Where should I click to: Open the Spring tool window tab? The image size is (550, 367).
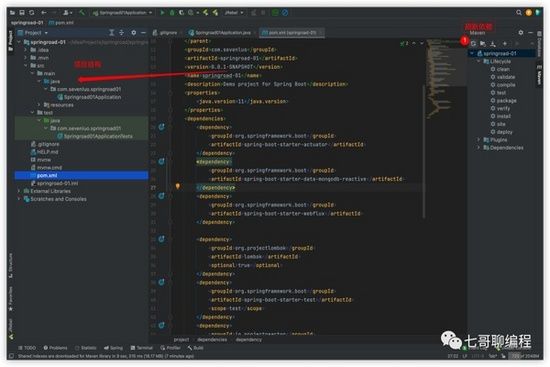[x=113, y=348]
